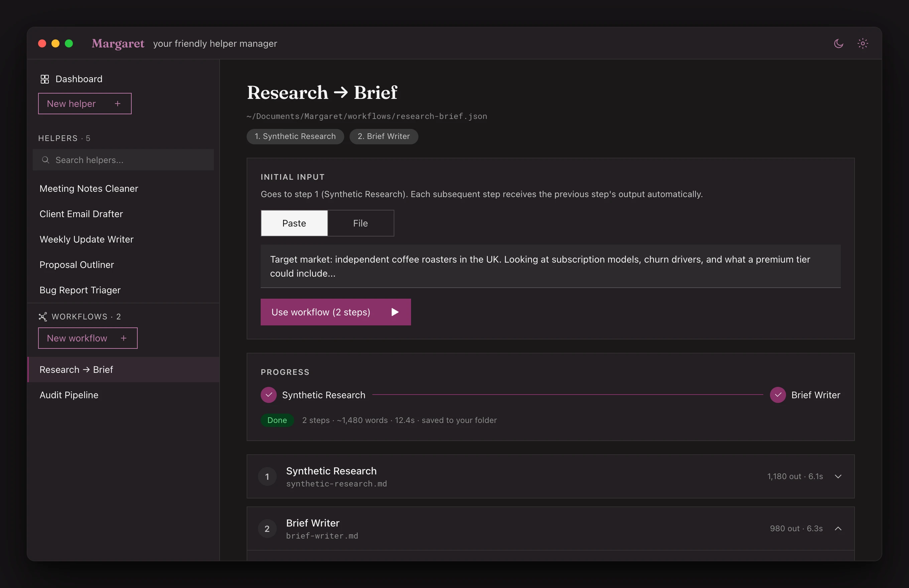This screenshot has width=909, height=588.
Task: Switch to light mode sun icon
Action: click(x=863, y=43)
